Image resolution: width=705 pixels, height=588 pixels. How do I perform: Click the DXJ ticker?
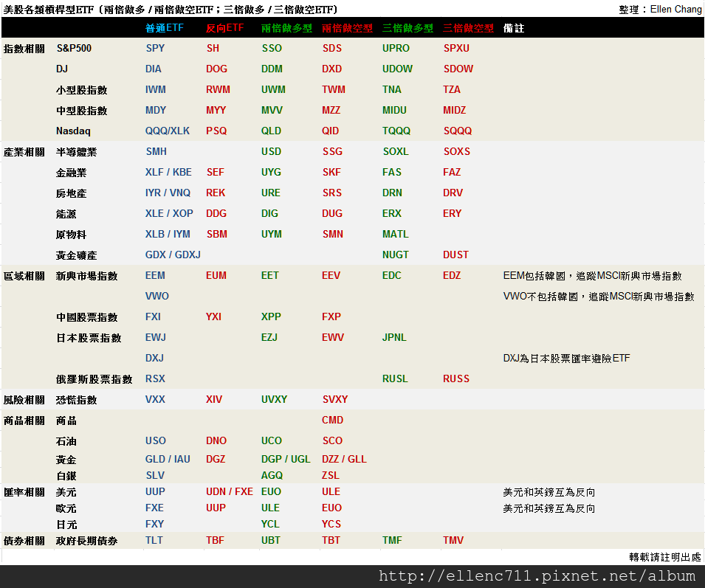154,358
